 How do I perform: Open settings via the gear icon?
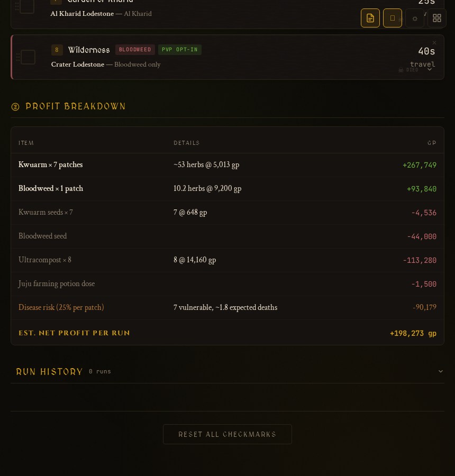415,18
